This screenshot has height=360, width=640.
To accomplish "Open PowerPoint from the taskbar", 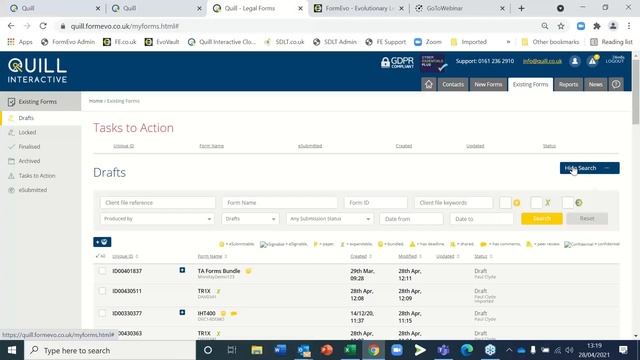I will 327,350.
